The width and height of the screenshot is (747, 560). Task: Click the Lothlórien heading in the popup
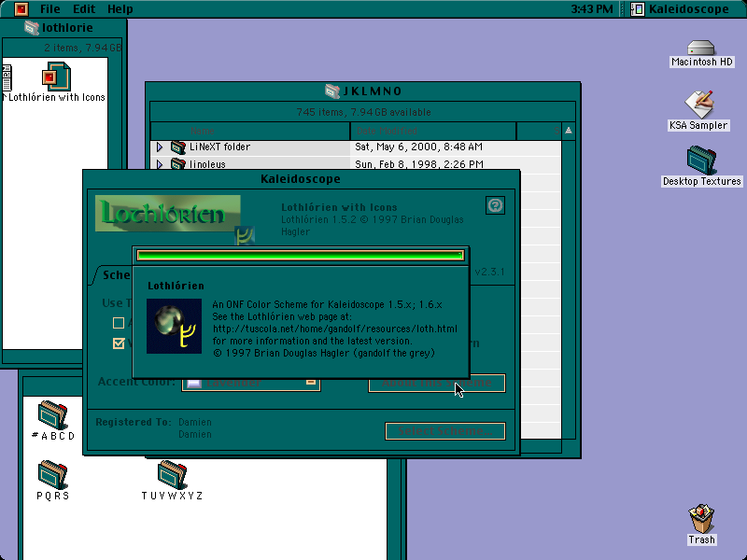point(176,286)
